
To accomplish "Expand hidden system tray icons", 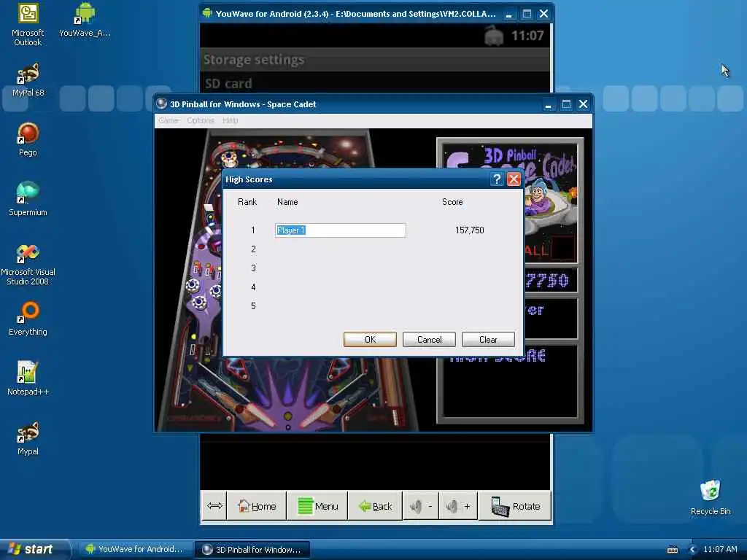I will pyautogui.click(x=693, y=550).
